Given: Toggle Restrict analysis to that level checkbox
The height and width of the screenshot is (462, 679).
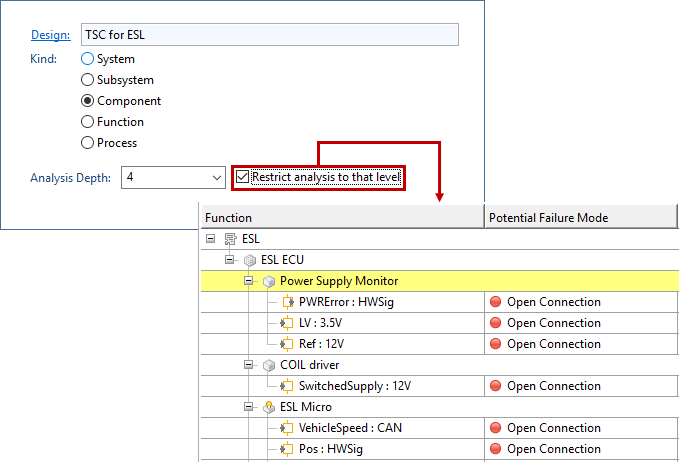Looking at the screenshot, I should (x=242, y=177).
